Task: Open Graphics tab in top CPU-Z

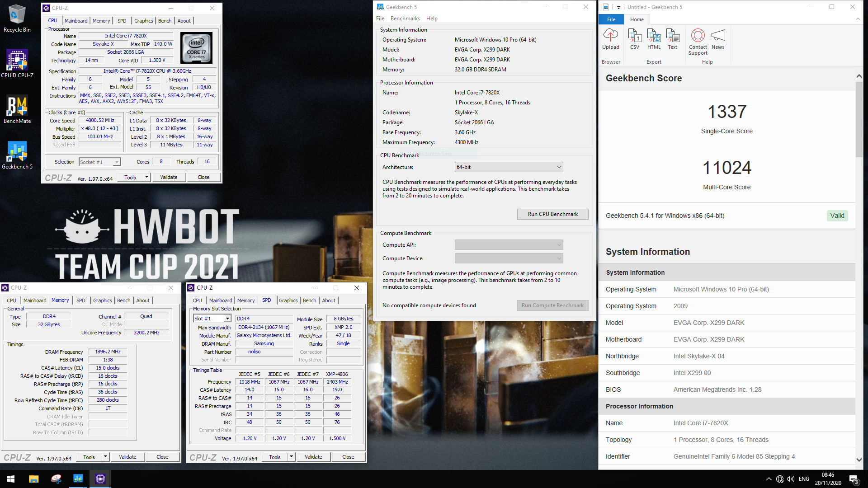Action: 144,21
